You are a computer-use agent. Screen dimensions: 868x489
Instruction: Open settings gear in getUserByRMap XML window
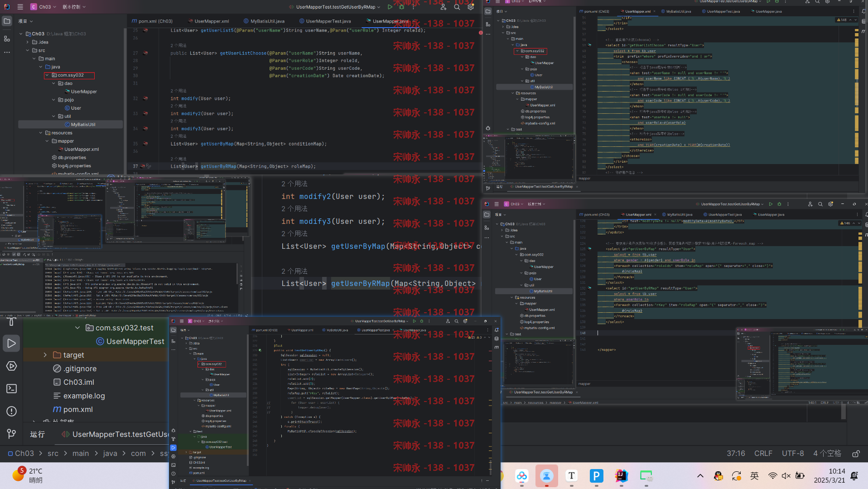(830, 204)
